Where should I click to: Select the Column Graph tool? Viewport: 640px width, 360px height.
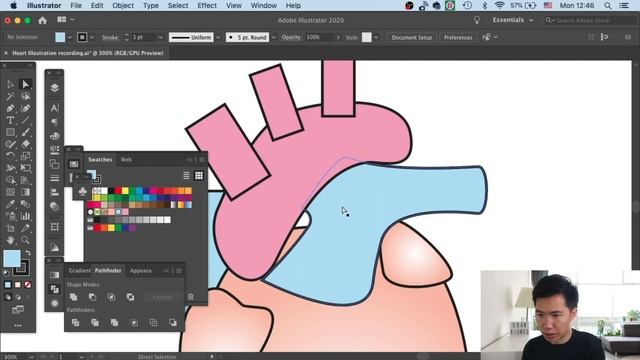[25, 216]
